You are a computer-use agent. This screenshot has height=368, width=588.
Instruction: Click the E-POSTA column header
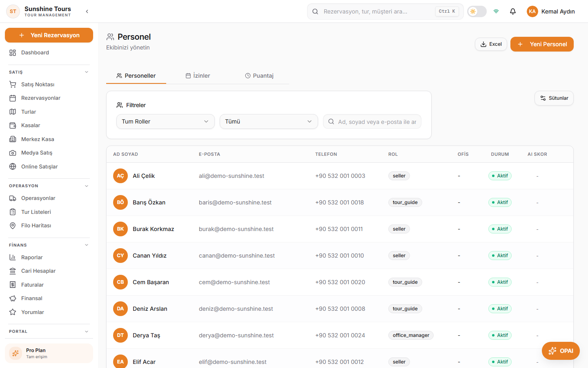209,154
